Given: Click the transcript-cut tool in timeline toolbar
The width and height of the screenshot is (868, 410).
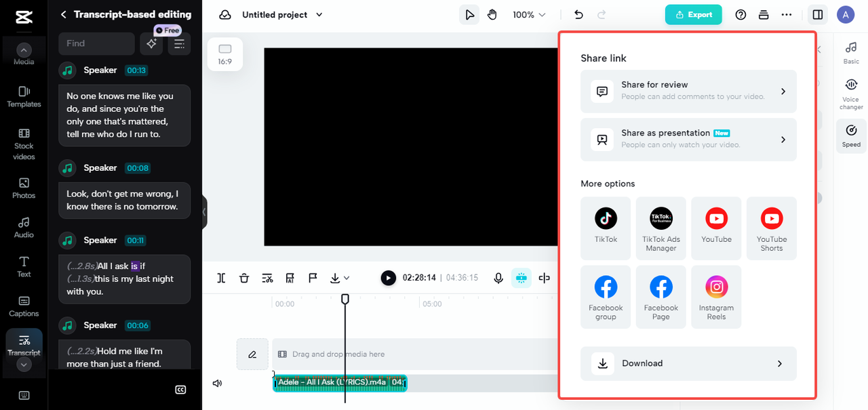Looking at the screenshot, I should (x=267, y=278).
